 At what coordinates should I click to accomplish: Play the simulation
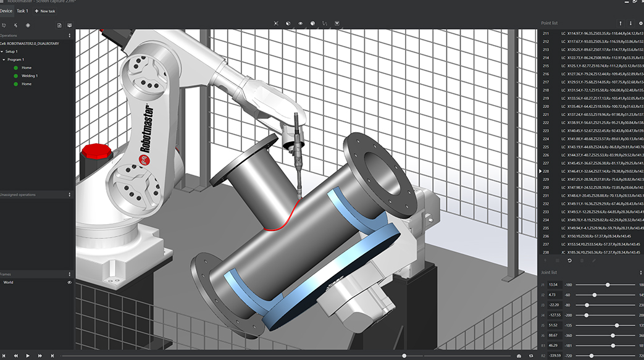pyautogui.click(x=28, y=356)
